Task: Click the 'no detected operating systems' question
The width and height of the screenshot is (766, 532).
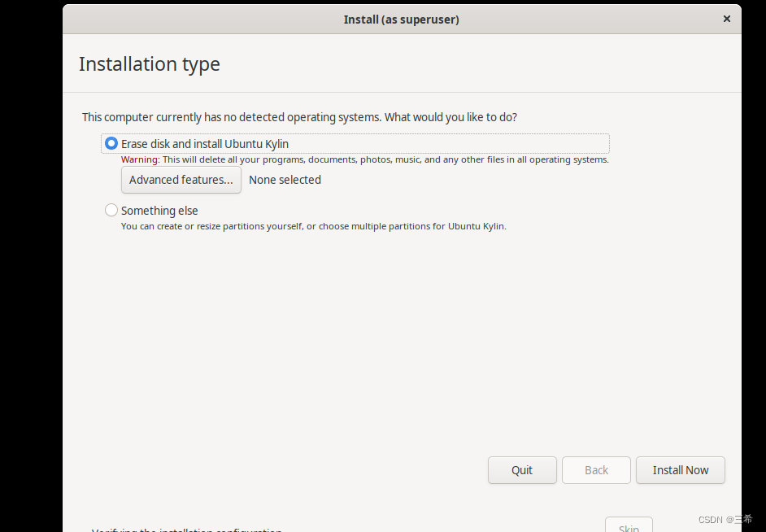Action: coord(299,117)
